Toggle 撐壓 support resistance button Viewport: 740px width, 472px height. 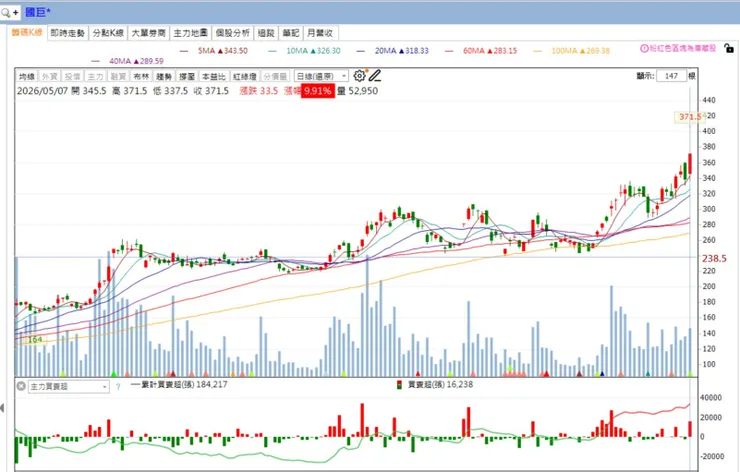coord(186,76)
